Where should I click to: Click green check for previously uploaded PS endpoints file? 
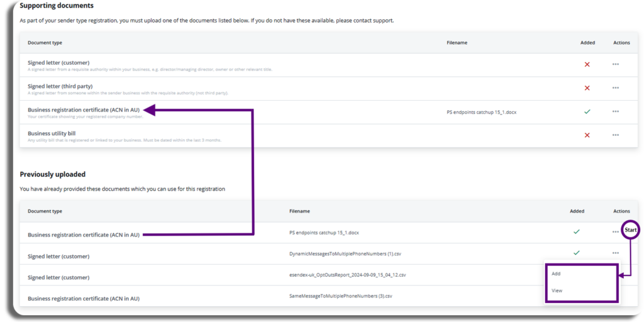coord(577,232)
